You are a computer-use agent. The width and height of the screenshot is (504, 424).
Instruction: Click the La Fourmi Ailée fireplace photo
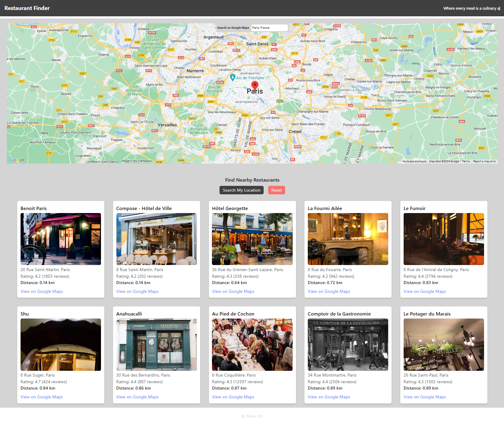348,239
